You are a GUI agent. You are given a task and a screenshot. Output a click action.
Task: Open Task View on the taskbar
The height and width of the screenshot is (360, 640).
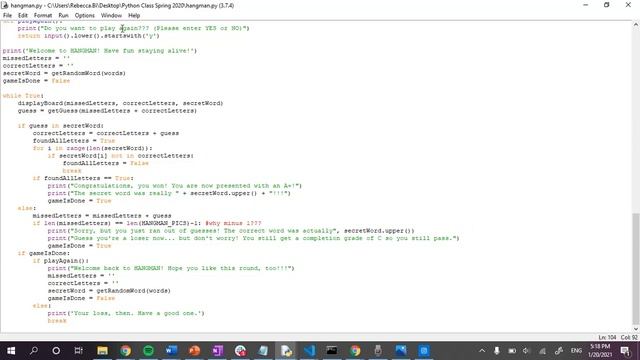tap(78, 351)
